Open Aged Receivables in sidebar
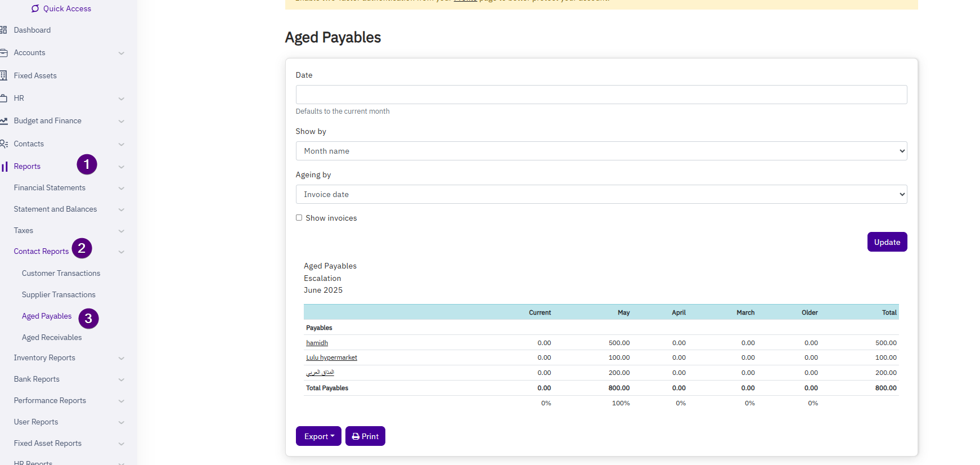980x465 pixels. 52,337
